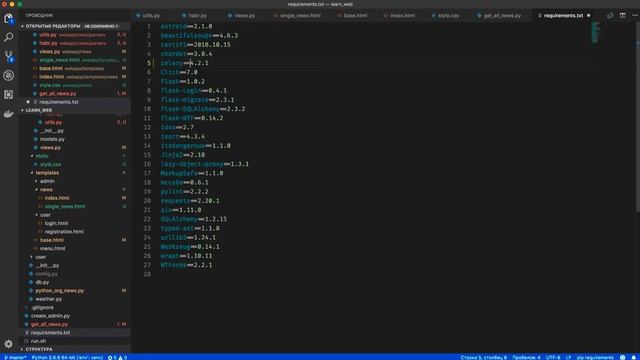640x360 pixels.
Task: Open the Explorer view in activity bar
Action: (9, 18)
